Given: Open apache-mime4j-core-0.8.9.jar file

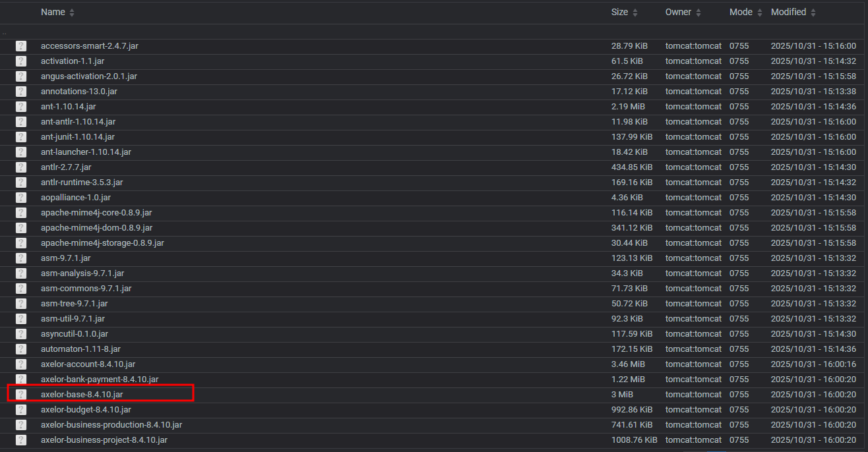Looking at the screenshot, I should pyautogui.click(x=96, y=213).
